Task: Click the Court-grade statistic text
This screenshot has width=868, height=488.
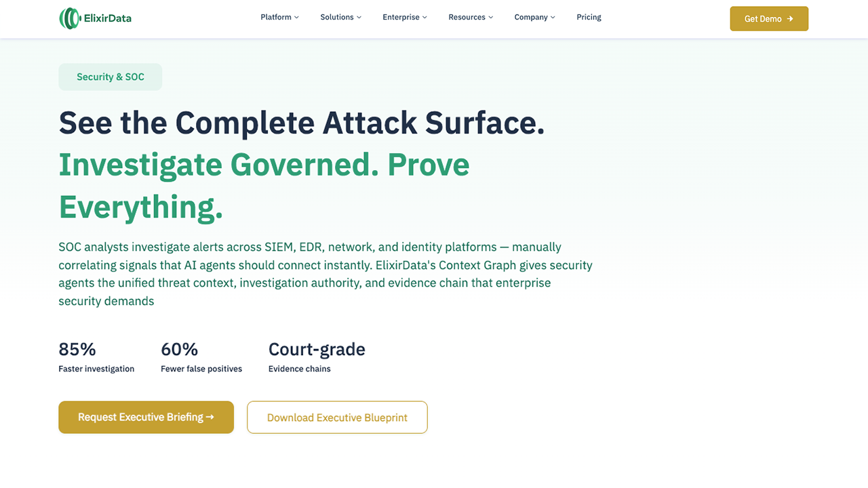Action: tap(317, 349)
